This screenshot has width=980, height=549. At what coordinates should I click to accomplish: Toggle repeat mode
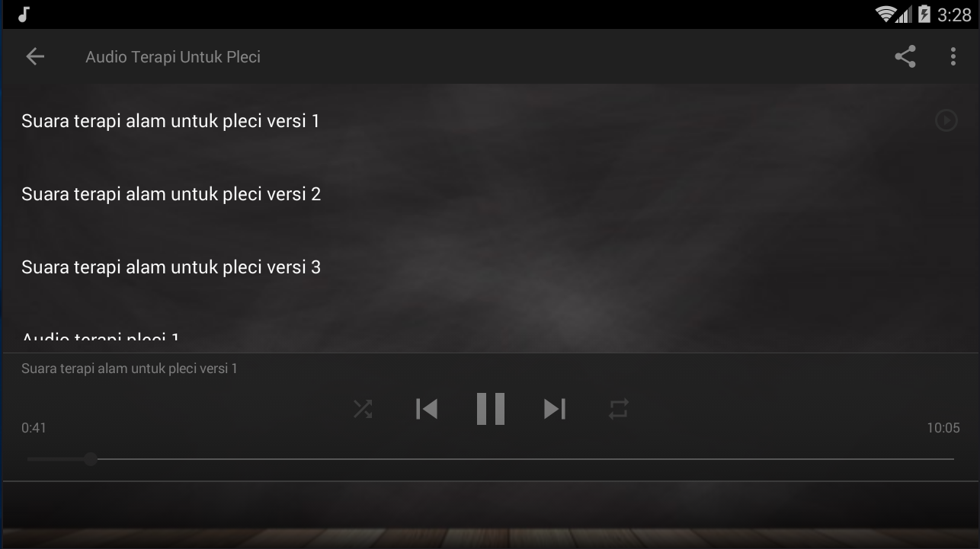[619, 409]
